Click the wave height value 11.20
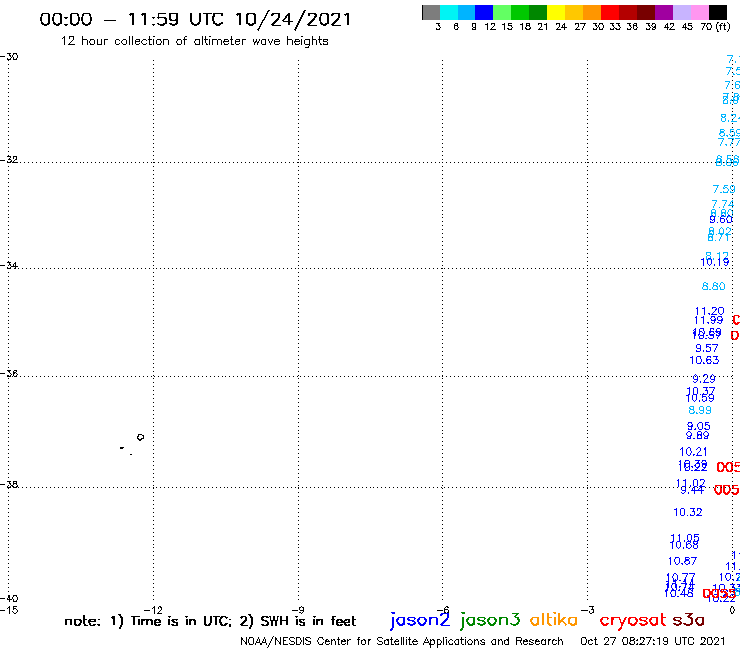 click(709, 311)
